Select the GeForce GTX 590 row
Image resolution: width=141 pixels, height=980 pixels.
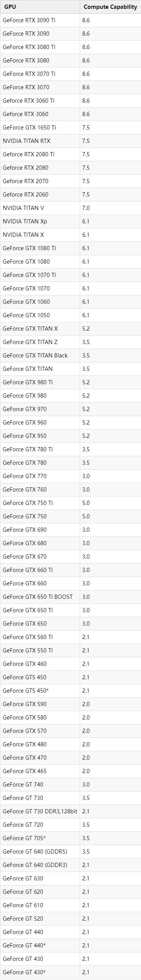pyautogui.click(x=70, y=704)
